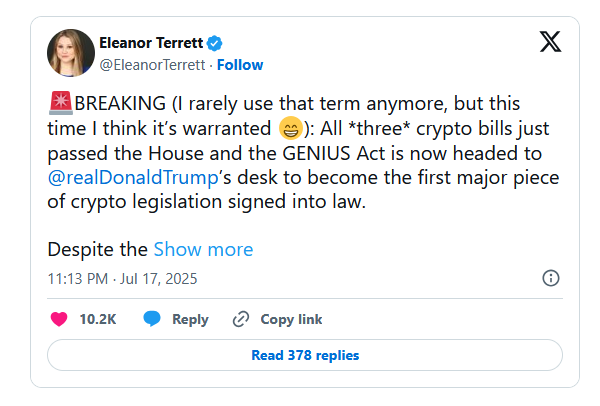This screenshot has width=600, height=406.
Task: Click the red siren emoji
Action: [60, 103]
